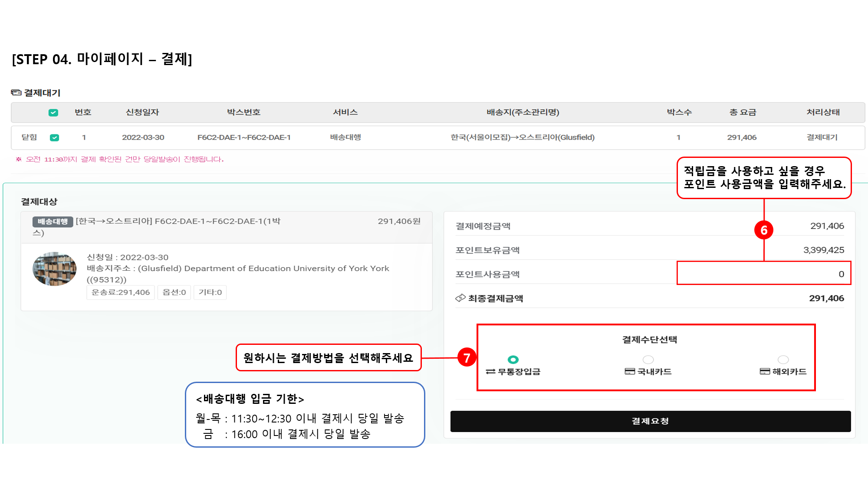Image resolution: width=868 pixels, height=488 pixels.
Task: Click box number F6C2-DAE-1~F6C2-DAE-1 in table
Action: (x=244, y=138)
